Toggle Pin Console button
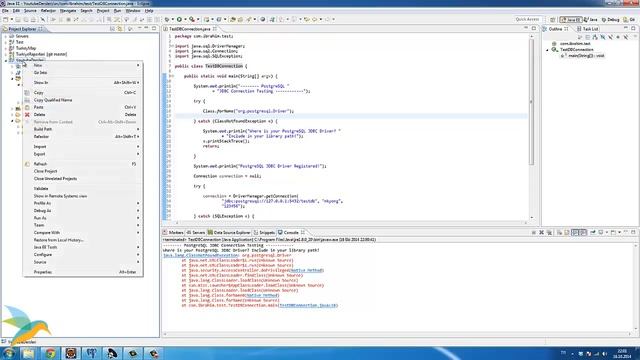 coord(593,232)
